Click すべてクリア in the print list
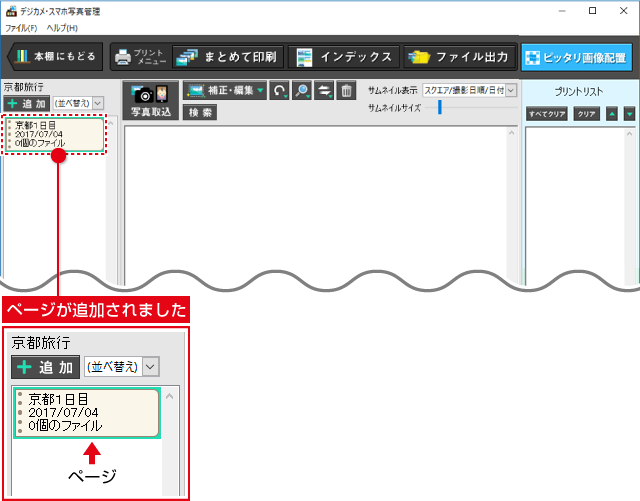The image size is (640, 501). pyautogui.click(x=547, y=114)
